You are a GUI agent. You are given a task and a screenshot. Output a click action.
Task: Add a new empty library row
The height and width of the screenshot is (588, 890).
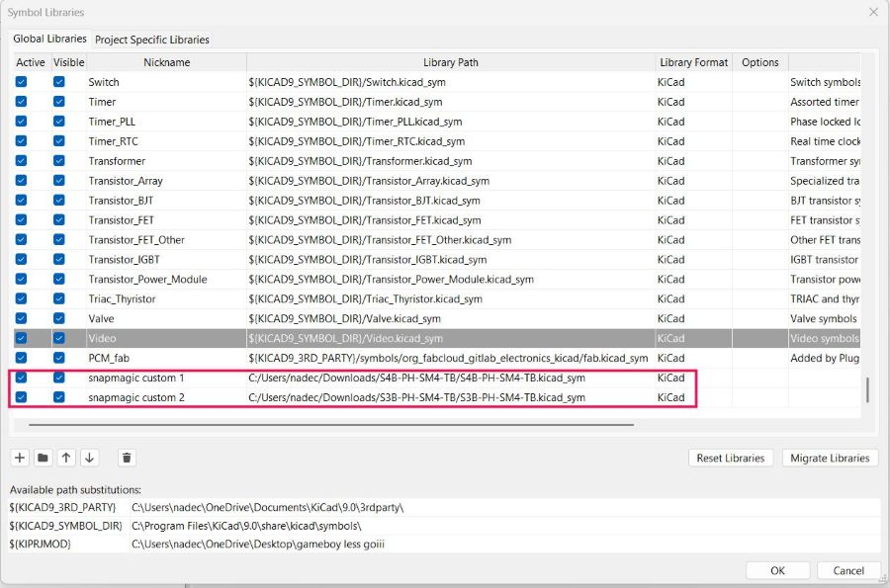pyautogui.click(x=20, y=458)
